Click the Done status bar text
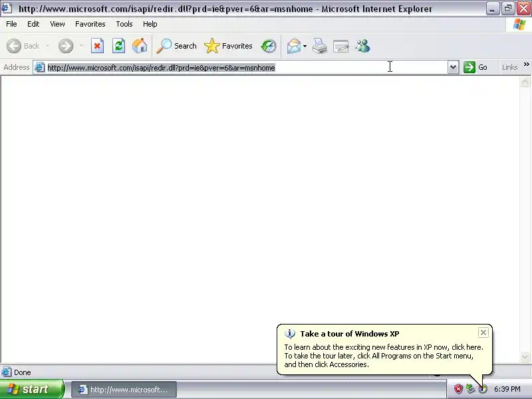This screenshot has height=399, width=532. coord(23,372)
